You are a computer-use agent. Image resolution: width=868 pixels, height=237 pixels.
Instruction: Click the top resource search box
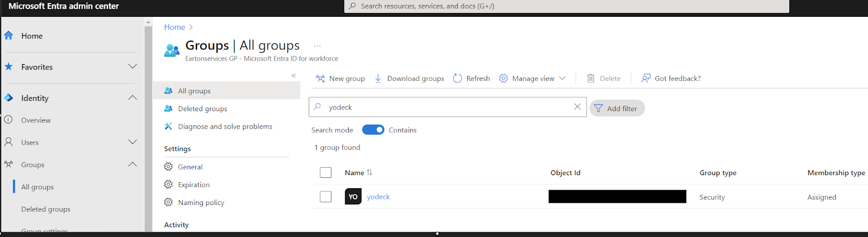pos(566,6)
